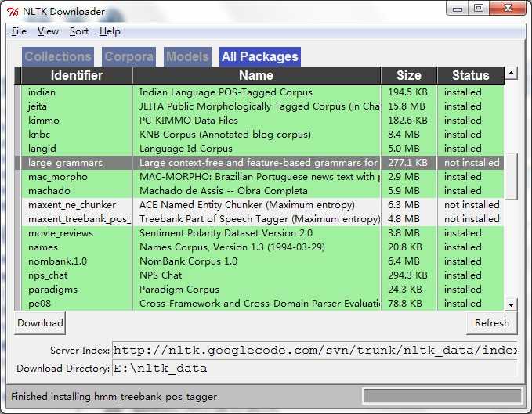
Task: Open the Sort menu
Action: coord(78,31)
